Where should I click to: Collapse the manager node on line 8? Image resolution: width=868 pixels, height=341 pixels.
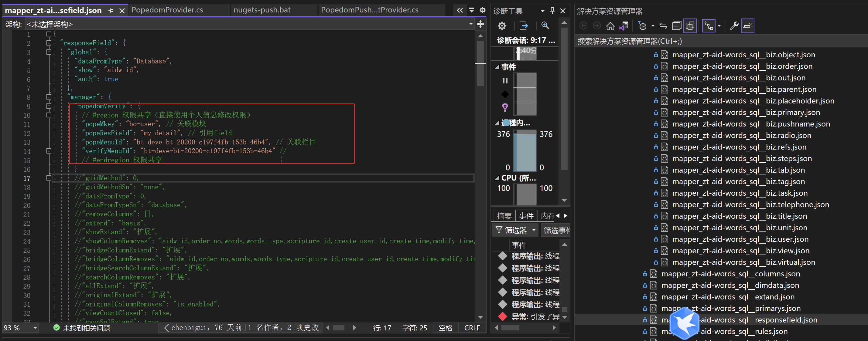(x=49, y=97)
